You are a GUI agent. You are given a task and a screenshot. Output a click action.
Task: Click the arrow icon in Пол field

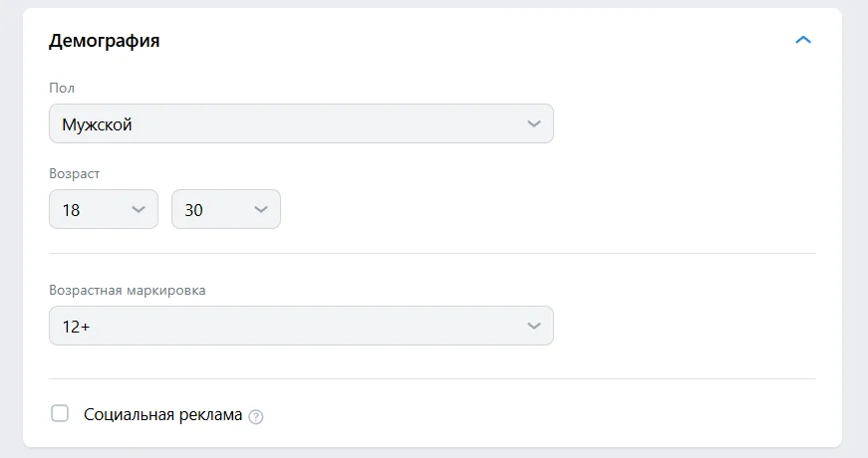pyautogui.click(x=534, y=124)
